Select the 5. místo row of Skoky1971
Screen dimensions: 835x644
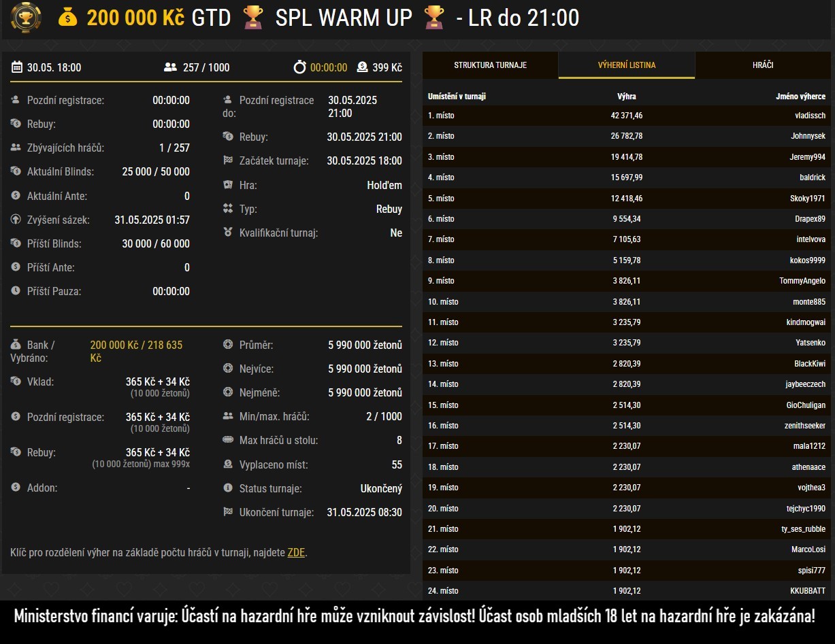point(626,199)
